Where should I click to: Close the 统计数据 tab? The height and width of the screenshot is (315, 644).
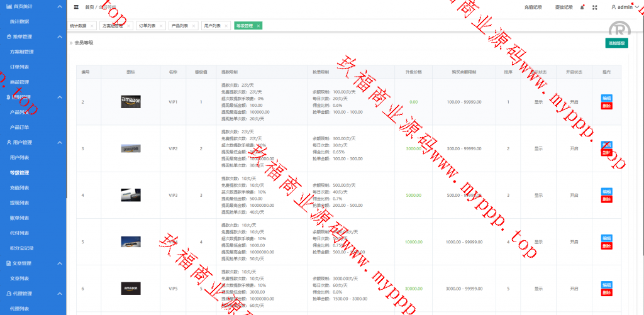pos(92,26)
